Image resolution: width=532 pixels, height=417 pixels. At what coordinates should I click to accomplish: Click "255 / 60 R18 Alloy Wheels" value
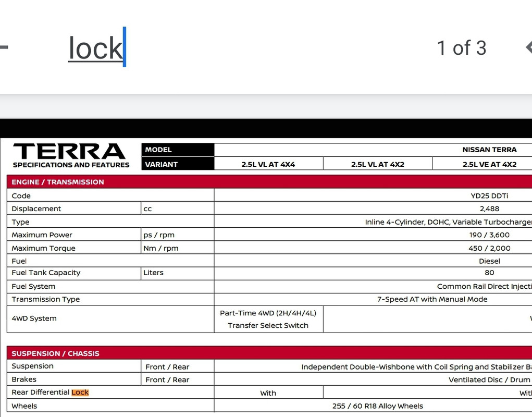378,406
